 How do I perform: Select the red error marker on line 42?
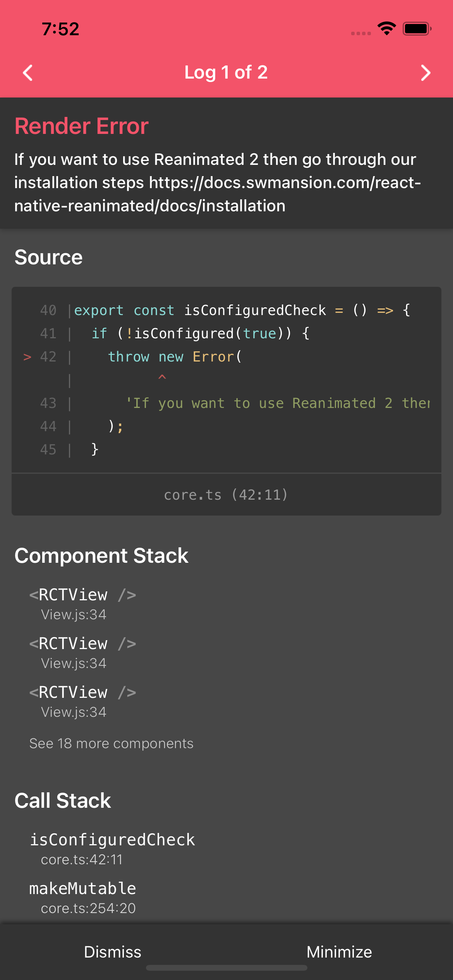(27, 357)
